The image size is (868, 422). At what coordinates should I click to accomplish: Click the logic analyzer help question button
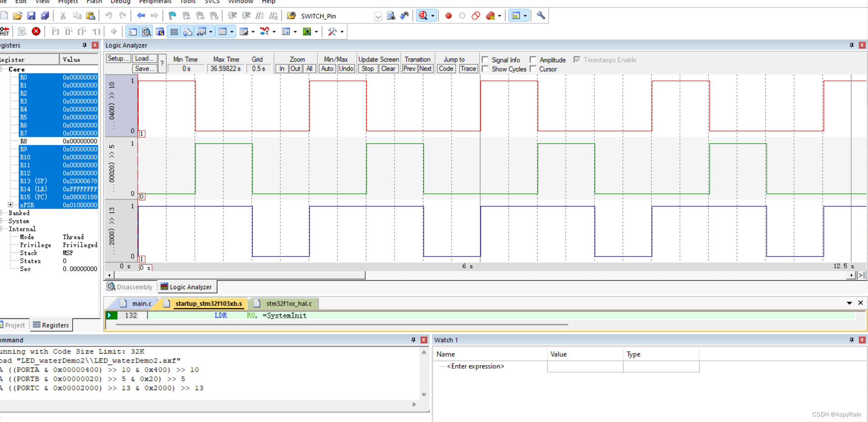(162, 63)
